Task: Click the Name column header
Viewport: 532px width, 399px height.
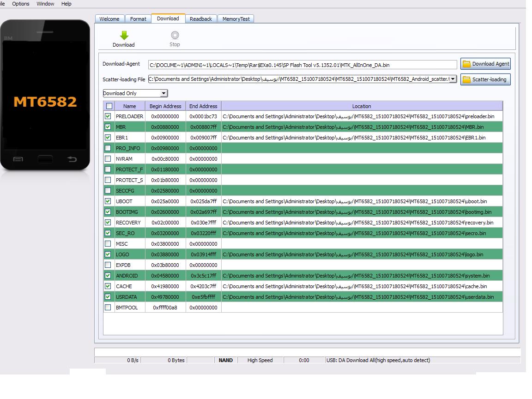Action: (x=130, y=106)
